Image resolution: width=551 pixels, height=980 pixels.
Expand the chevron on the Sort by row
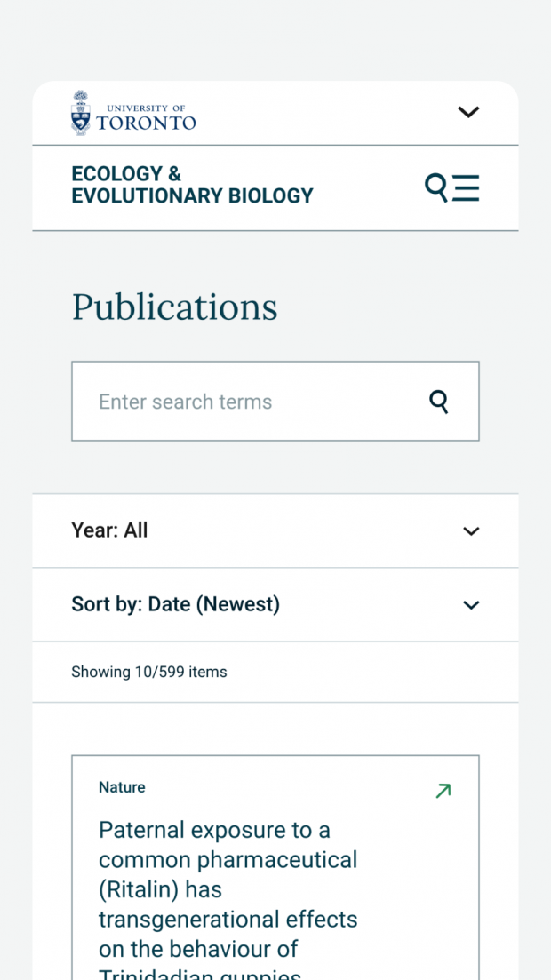pos(471,605)
